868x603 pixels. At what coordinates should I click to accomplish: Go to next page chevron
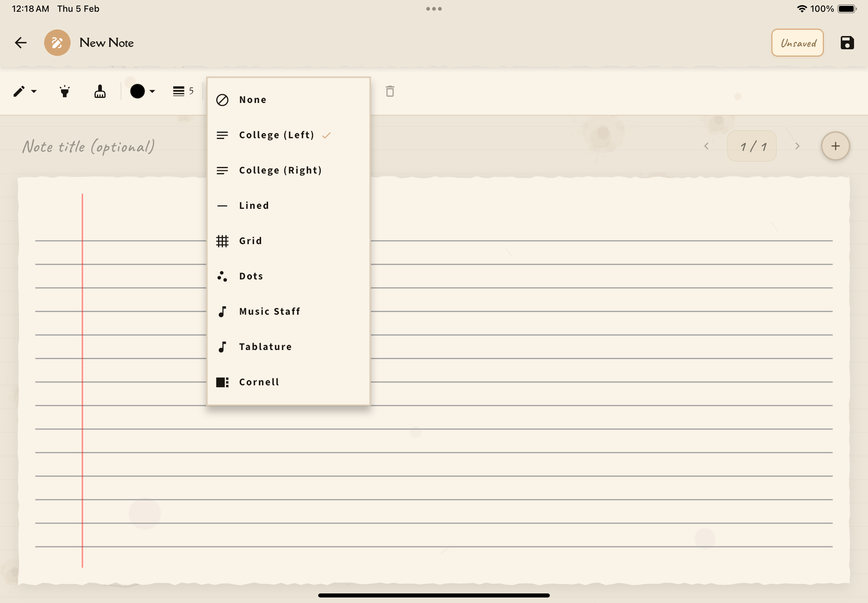(x=797, y=146)
